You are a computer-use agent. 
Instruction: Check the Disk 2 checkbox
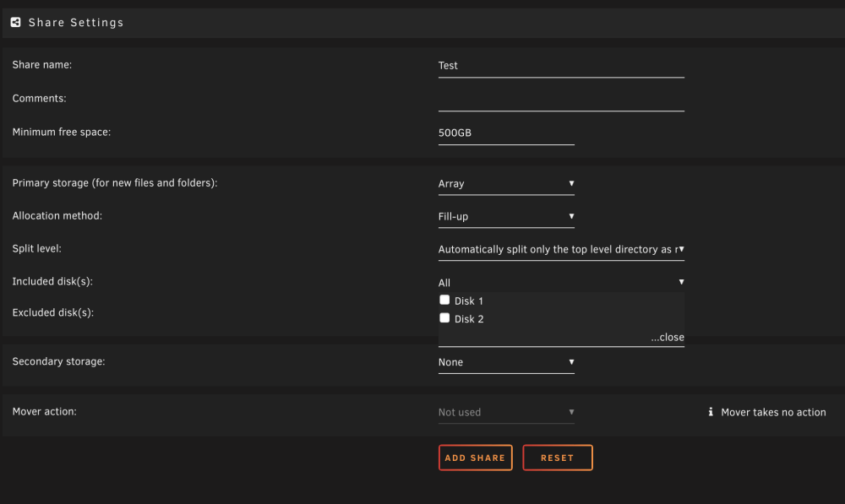pos(444,317)
